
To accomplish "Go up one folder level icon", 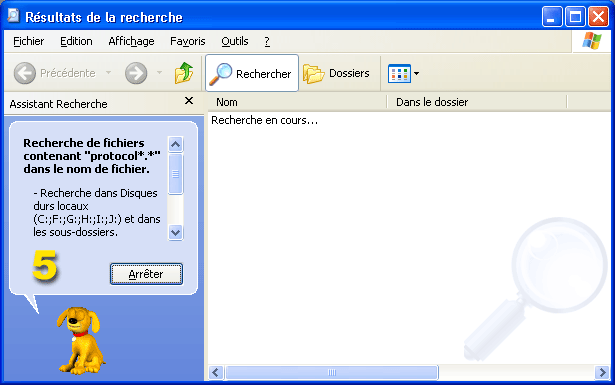I will [x=184, y=73].
